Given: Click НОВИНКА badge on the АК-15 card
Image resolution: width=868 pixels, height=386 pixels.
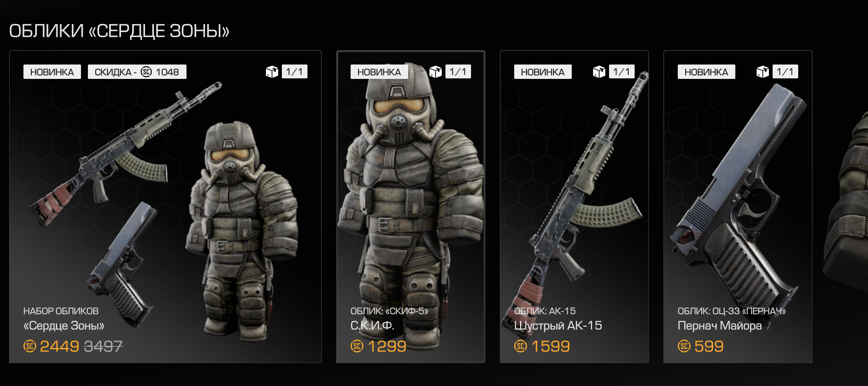Looking at the screenshot, I should click(542, 72).
